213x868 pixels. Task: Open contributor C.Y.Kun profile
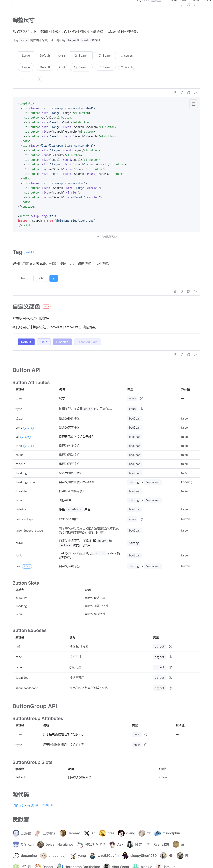pyautogui.click(x=23, y=844)
